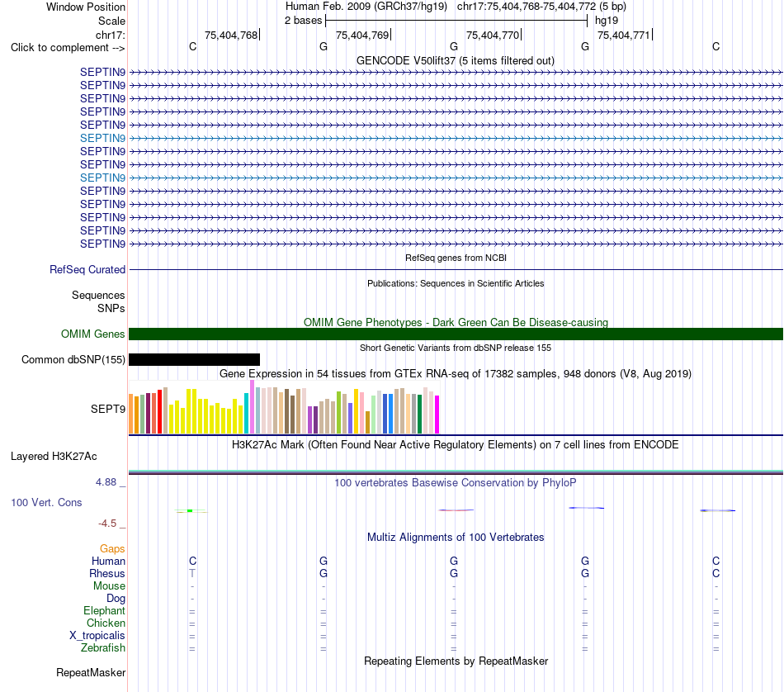784x692 pixels.
Task: Open the 'RefSeq genes from NCBI' track title
Action: coord(456,258)
